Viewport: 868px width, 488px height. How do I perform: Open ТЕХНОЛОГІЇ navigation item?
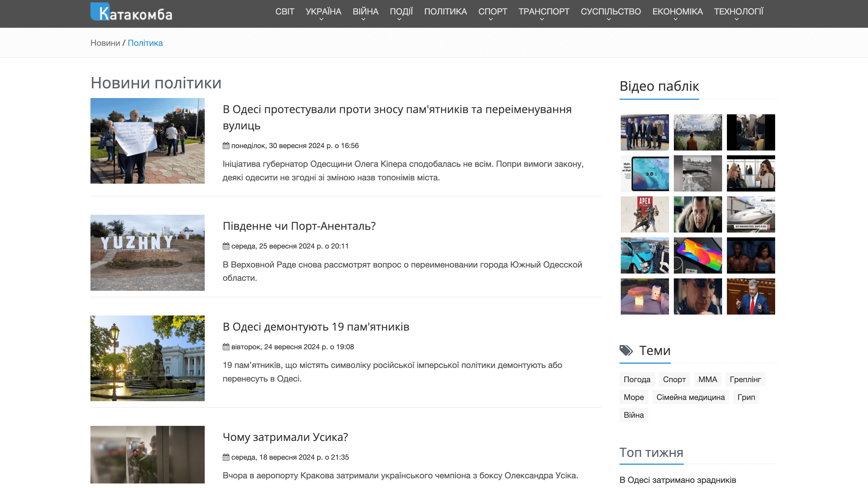point(739,11)
